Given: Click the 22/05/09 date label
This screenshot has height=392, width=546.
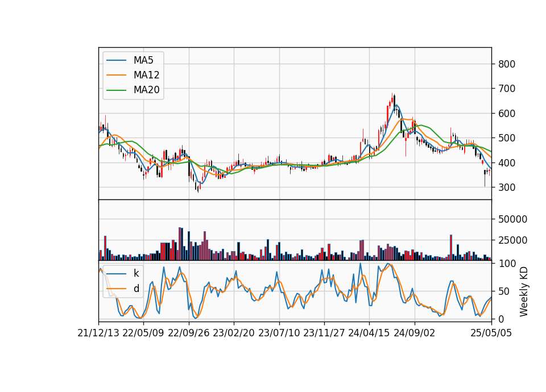Looking at the screenshot, I should [x=143, y=333].
